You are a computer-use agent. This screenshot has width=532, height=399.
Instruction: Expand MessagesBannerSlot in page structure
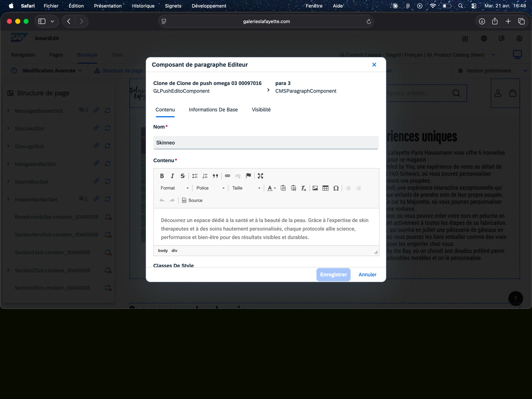(8, 111)
